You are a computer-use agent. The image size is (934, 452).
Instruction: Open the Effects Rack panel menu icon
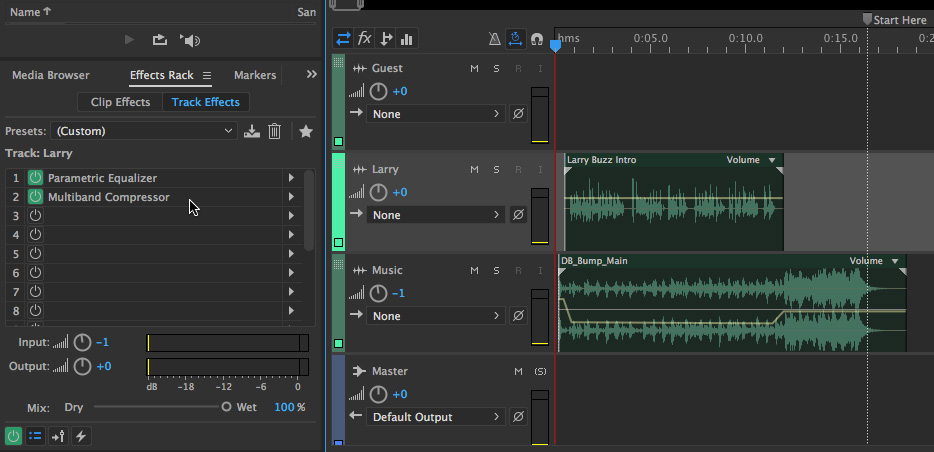click(x=207, y=76)
